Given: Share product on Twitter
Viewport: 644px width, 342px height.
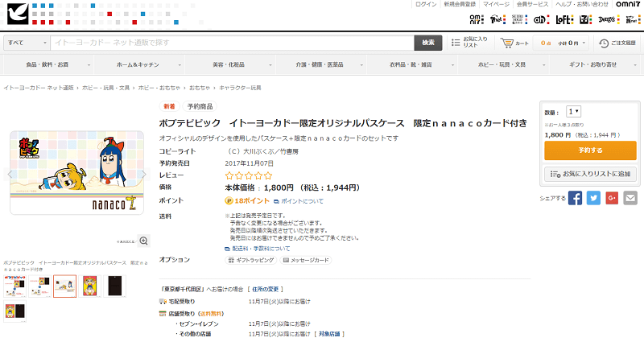Looking at the screenshot, I should [593, 198].
